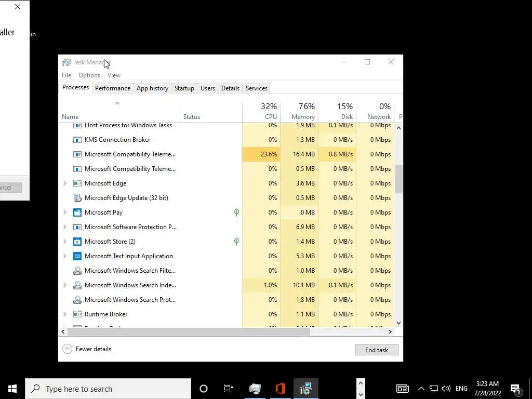Click the Microsoft Software Protection Platform icon
532x399 pixels.
coord(77,227)
